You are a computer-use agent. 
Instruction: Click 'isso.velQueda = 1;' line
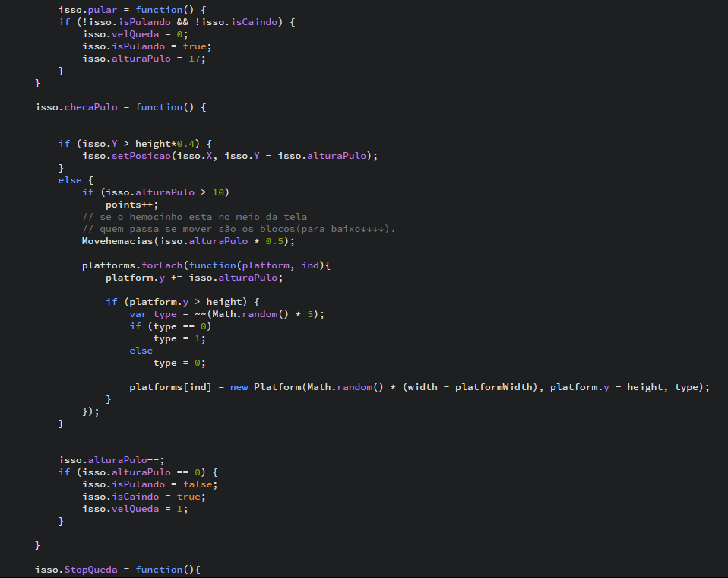(x=135, y=508)
